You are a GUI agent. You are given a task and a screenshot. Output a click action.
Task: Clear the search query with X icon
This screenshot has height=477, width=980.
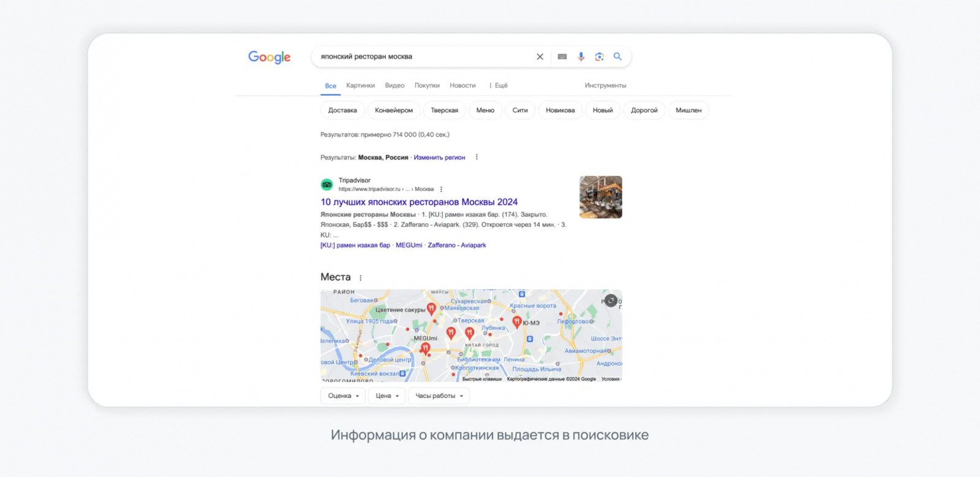540,56
